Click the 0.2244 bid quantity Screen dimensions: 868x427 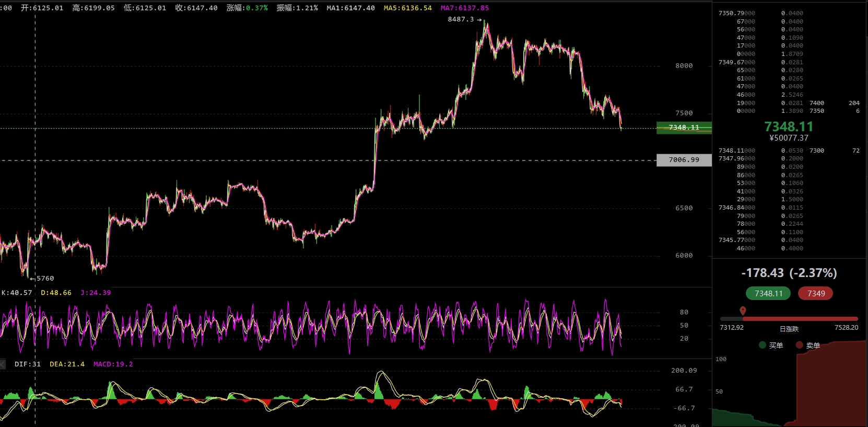coord(792,224)
